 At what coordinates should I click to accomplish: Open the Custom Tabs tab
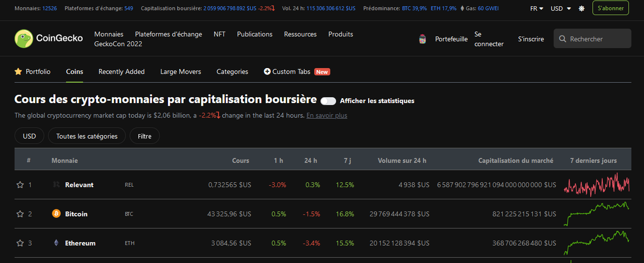pos(297,71)
